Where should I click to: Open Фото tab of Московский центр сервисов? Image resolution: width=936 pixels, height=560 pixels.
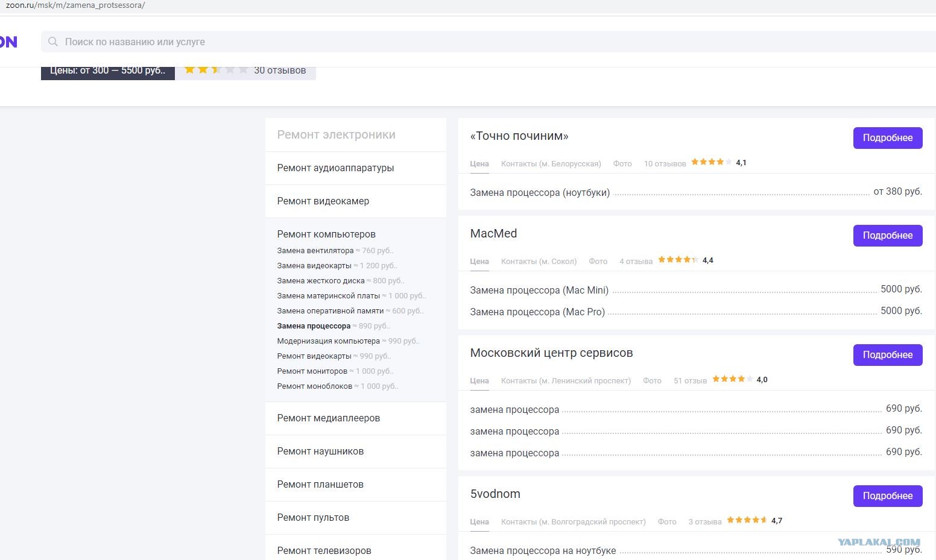[653, 381]
